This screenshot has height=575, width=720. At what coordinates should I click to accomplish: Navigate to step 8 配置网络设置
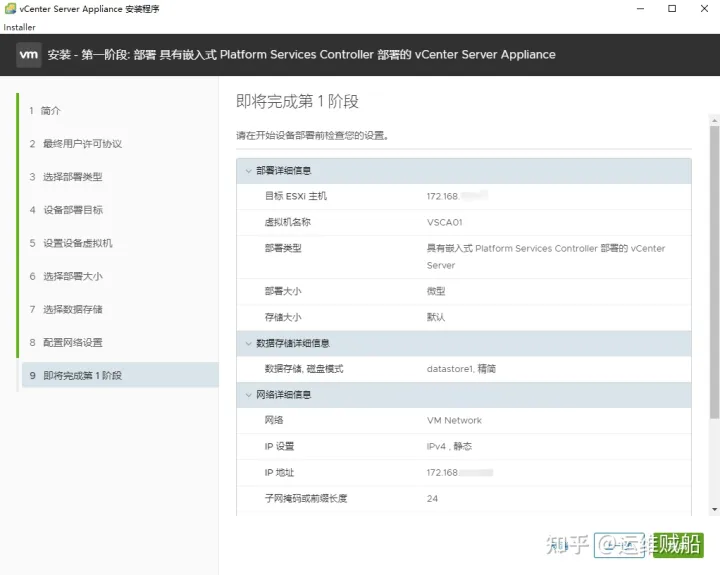click(x=71, y=342)
